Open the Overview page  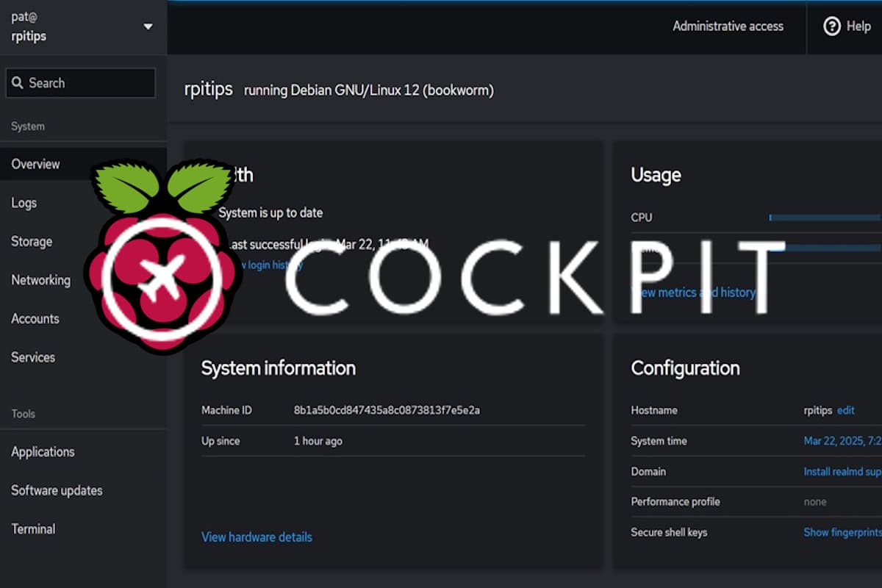coord(35,164)
